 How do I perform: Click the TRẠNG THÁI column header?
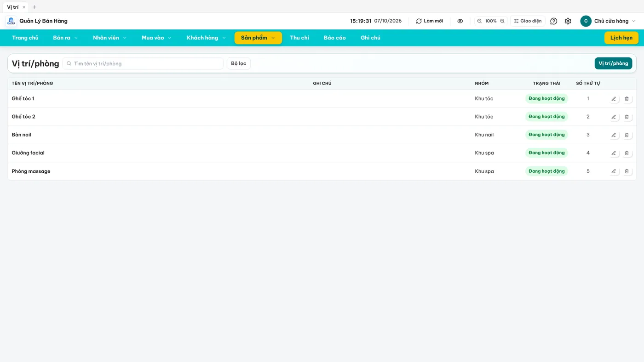(546, 84)
